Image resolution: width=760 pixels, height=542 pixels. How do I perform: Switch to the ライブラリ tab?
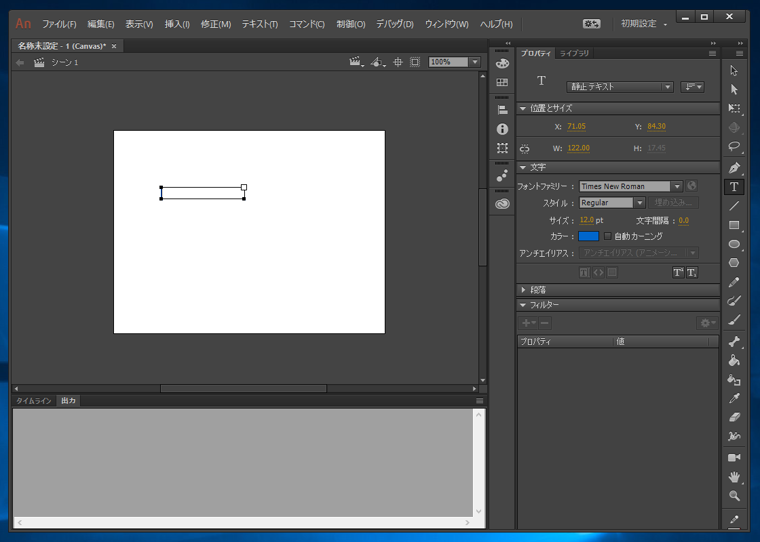click(574, 53)
